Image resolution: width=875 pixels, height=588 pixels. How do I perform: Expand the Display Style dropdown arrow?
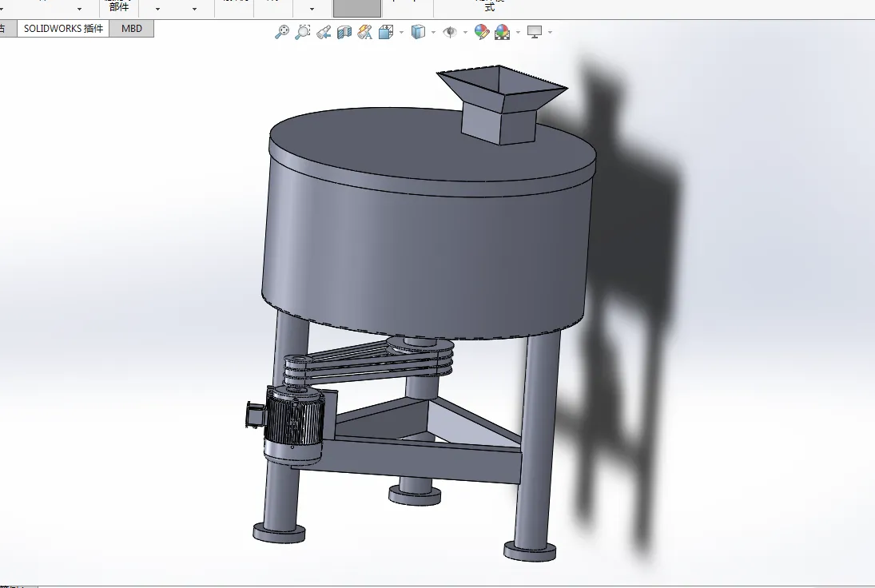pos(434,33)
